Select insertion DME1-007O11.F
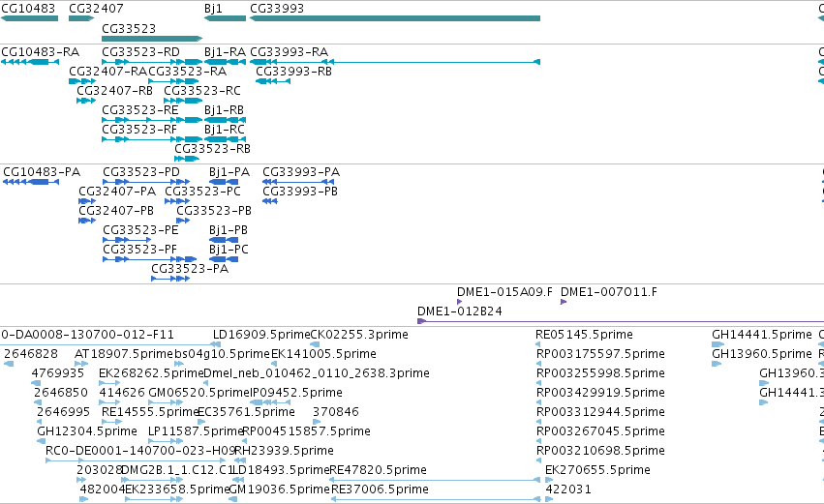 [x=608, y=292]
